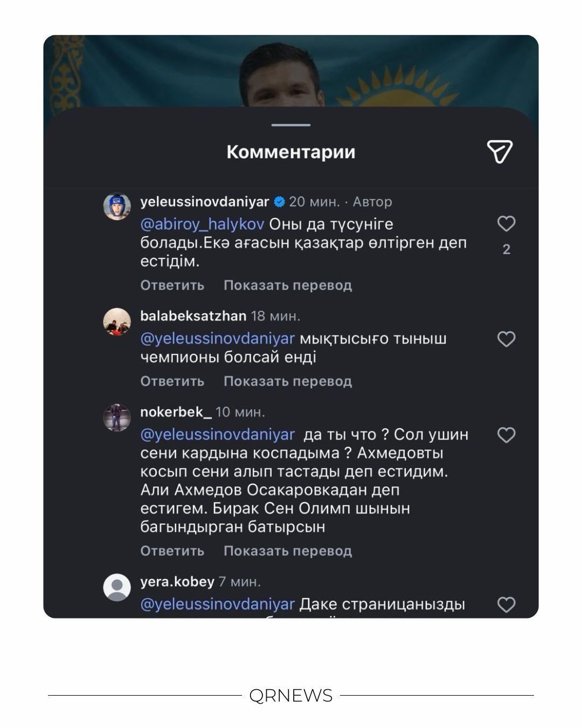Like nokerbek_'s comment with the heart

(x=506, y=435)
